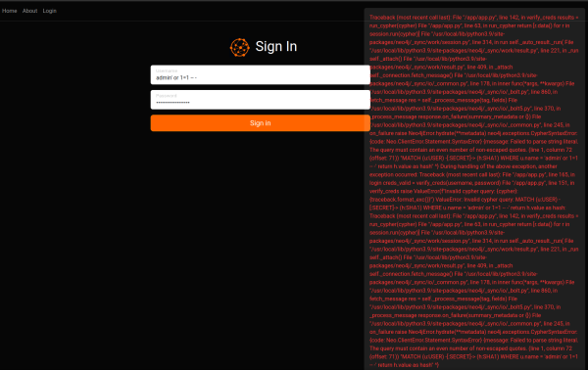Click the small Username floating label

click(x=167, y=70)
